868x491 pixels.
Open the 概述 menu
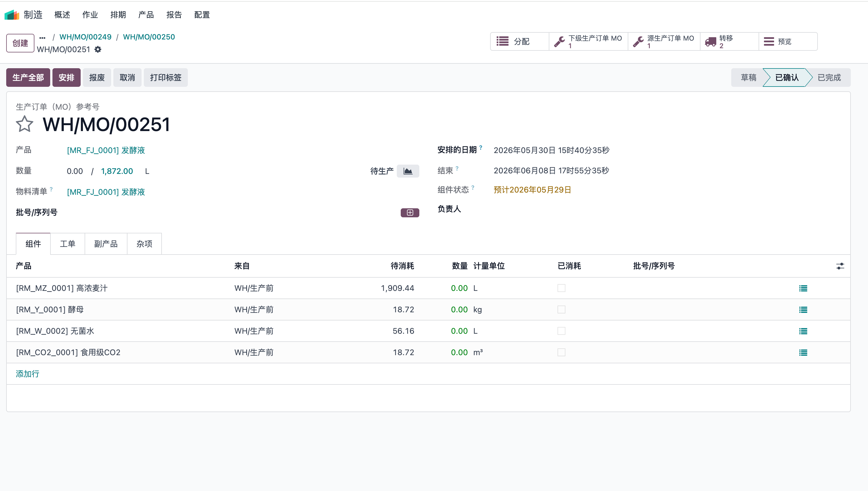[62, 14]
